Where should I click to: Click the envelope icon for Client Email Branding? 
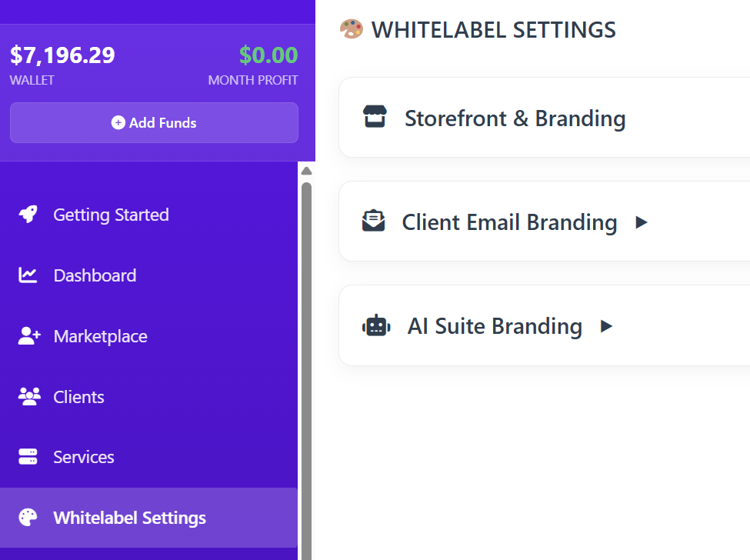pos(374,222)
